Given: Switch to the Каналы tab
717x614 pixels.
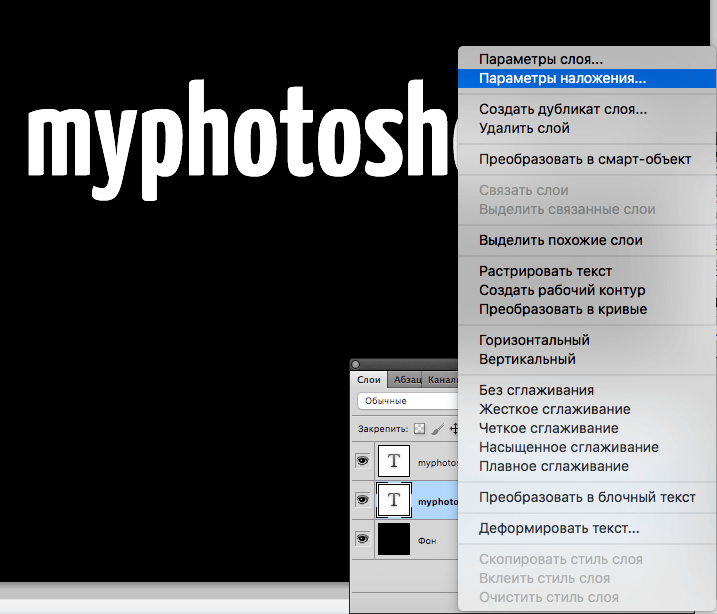Looking at the screenshot, I should coord(441,380).
